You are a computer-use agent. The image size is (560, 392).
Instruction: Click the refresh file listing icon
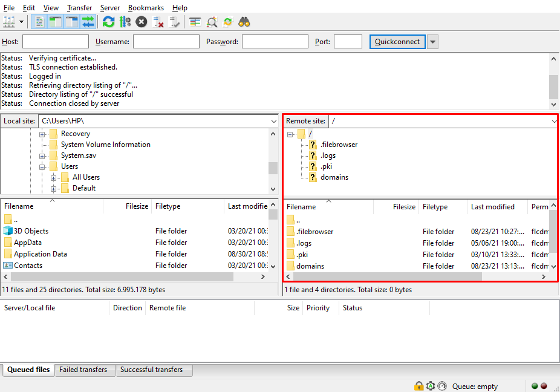108,22
